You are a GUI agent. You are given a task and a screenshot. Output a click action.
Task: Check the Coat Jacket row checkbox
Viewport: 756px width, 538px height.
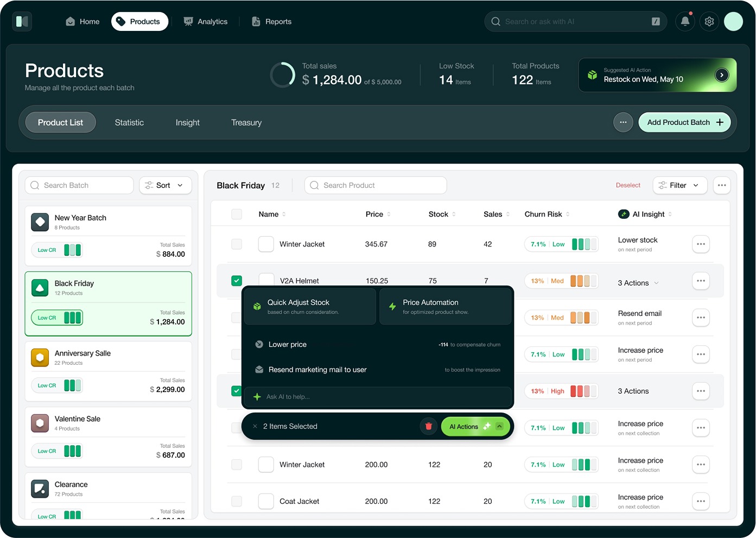[237, 501]
